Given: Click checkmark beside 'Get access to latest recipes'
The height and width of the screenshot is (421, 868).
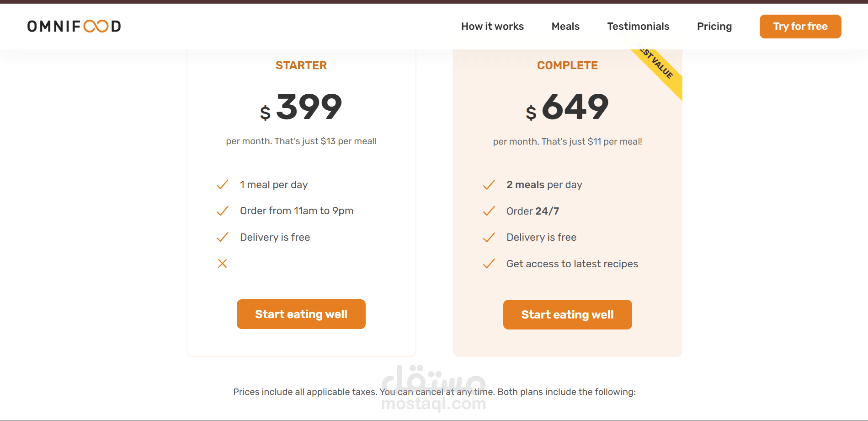Looking at the screenshot, I should (489, 264).
